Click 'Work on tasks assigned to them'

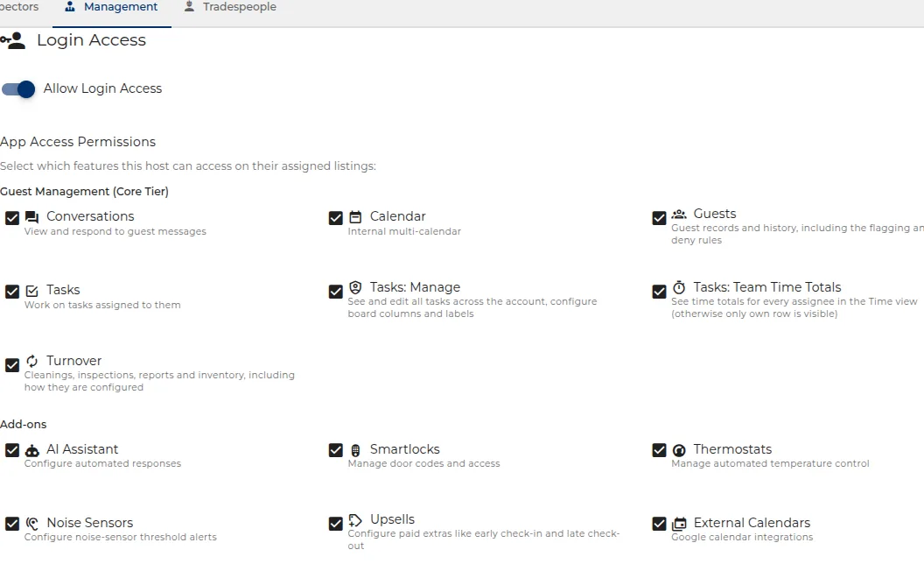coord(102,305)
